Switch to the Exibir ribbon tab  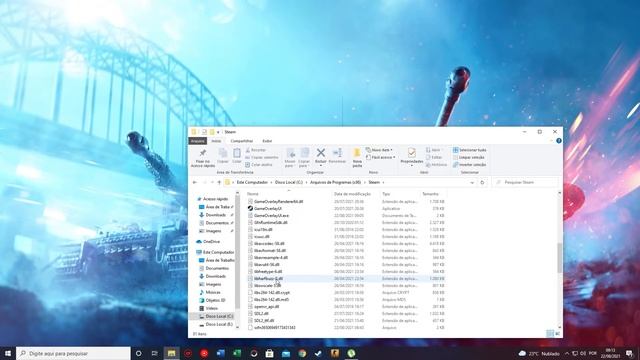tap(267, 141)
